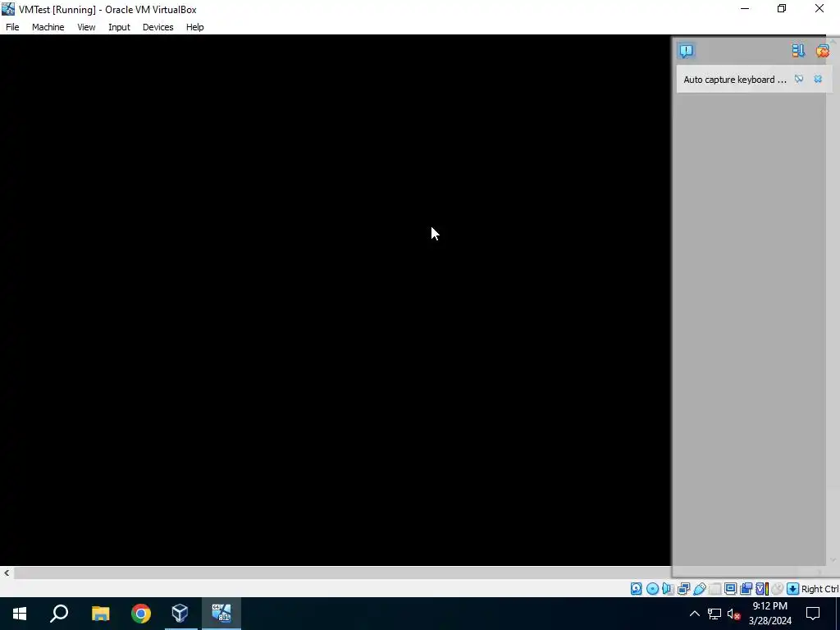The height and width of the screenshot is (630, 840).
Task: Close the VMTest VirtualBox window
Action: [x=819, y=8]
